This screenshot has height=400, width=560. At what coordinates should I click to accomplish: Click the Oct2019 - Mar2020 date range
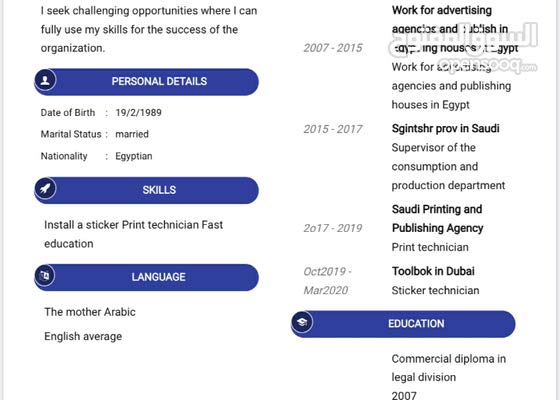[x=328, y=281]
